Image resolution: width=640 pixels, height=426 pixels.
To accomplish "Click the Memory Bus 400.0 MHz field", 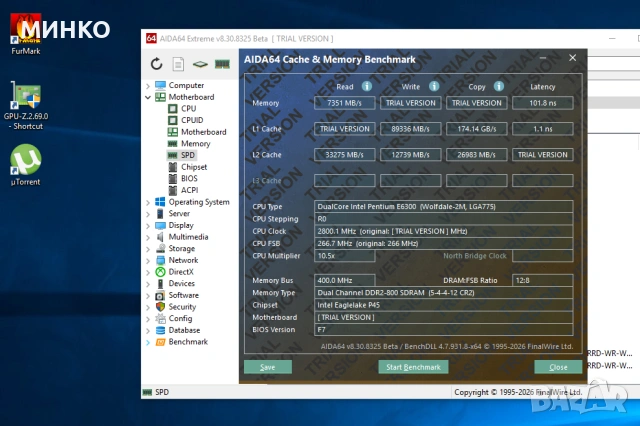I will 344,280.
